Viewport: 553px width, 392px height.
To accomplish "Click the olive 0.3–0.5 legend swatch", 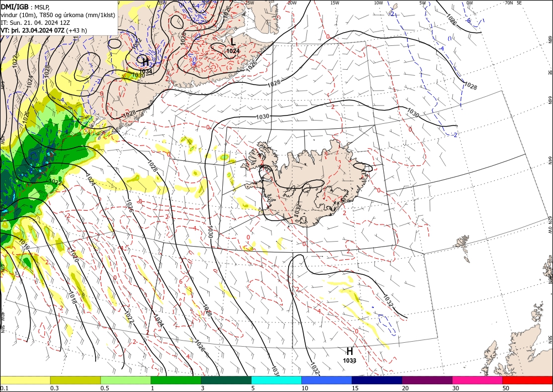I will coord(75,380).
